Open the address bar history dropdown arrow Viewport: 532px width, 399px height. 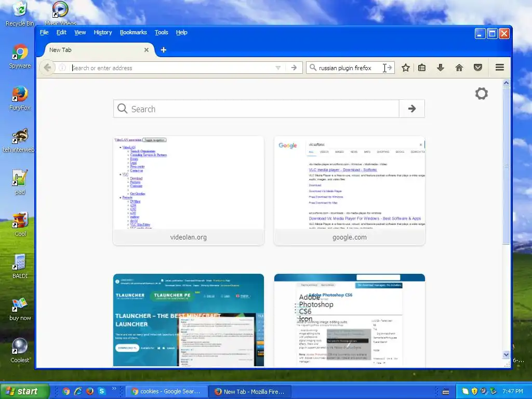pyautogui.click(x=278, y=68)
